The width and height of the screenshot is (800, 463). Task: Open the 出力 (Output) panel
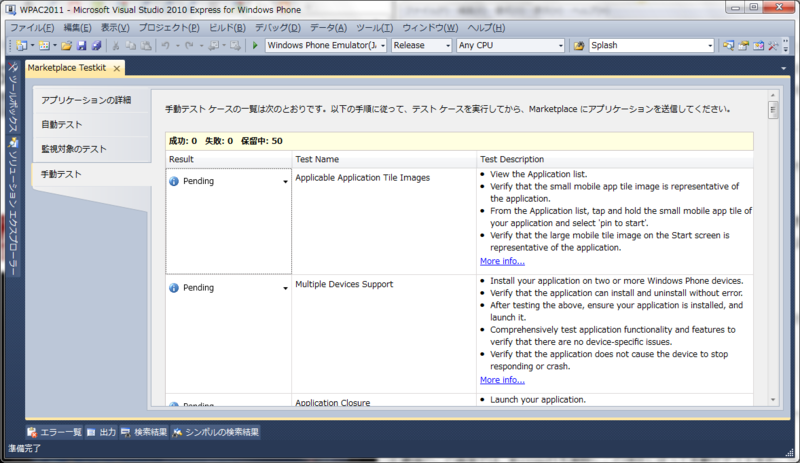click(102, 432)
